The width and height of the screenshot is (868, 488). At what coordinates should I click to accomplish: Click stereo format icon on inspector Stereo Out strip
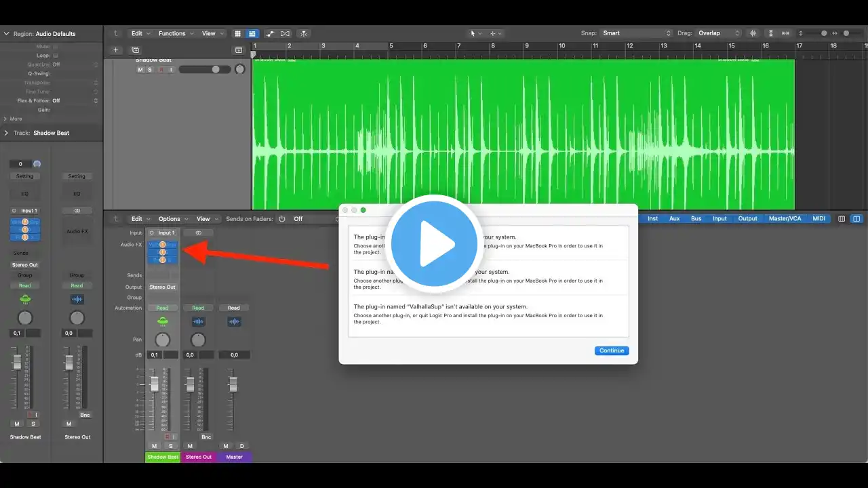pos(77,211)
